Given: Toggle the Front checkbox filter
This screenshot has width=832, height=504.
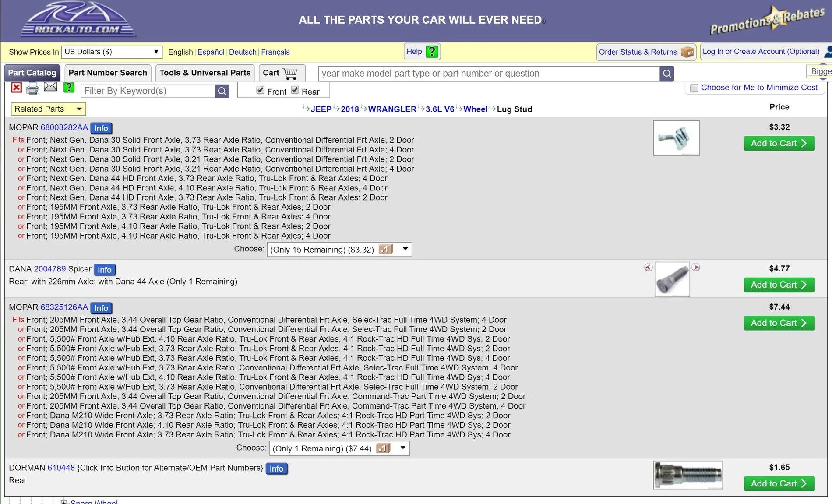Looking at the screenshot, I should pyautogui.click(x=261, y=90).
